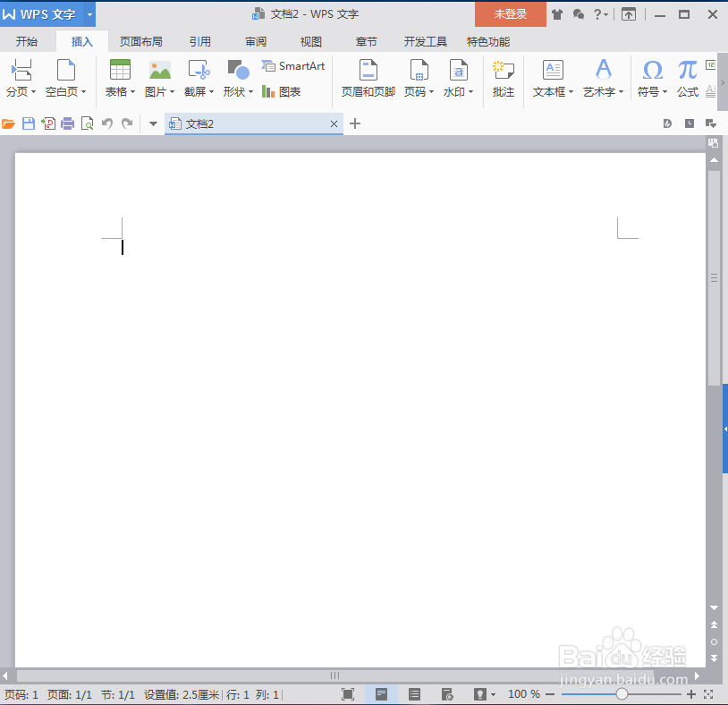Click the 未登录 login button
Viewport: 728px width, 705px height.
point(511,14)
